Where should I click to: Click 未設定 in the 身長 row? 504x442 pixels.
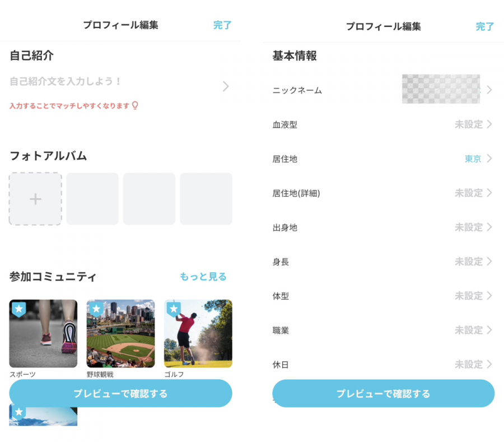469,262
